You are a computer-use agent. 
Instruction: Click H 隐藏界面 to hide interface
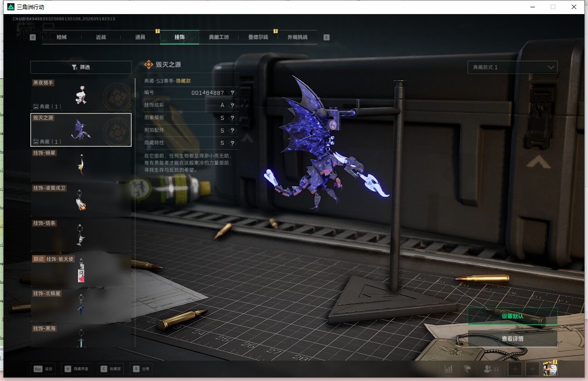click(x=76, y=369)
